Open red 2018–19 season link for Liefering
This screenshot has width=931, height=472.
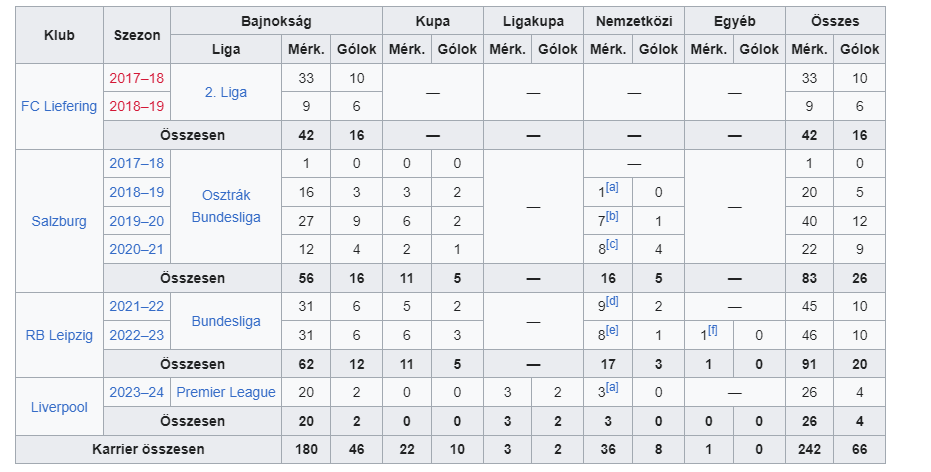pos(137,106)
